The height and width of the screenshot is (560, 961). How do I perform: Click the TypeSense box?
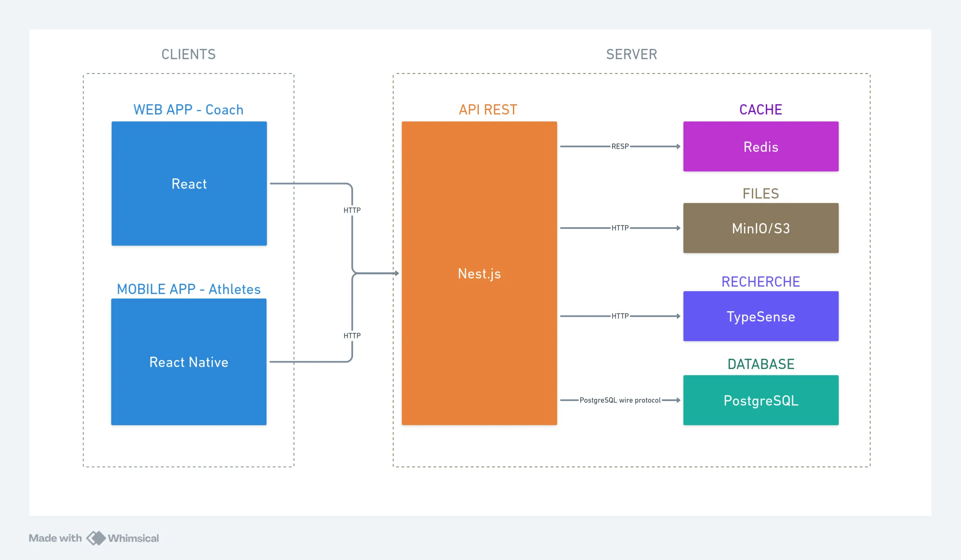761,316
